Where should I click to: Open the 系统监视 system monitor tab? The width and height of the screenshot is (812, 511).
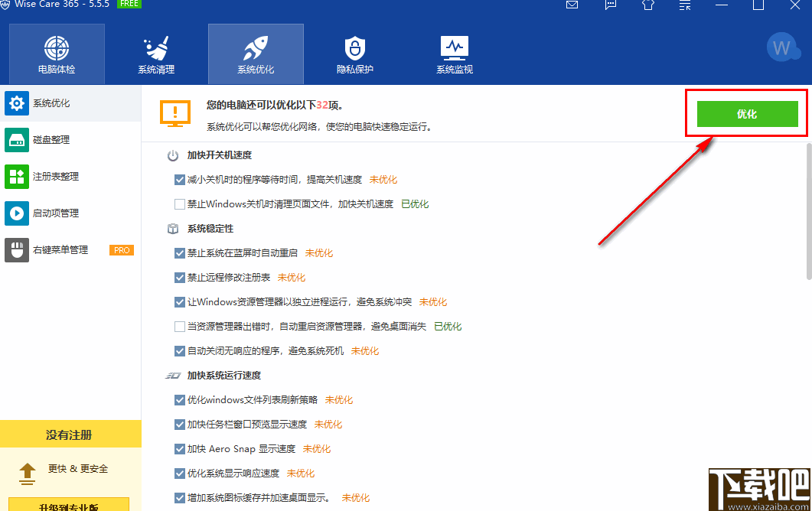pos(454,54)
